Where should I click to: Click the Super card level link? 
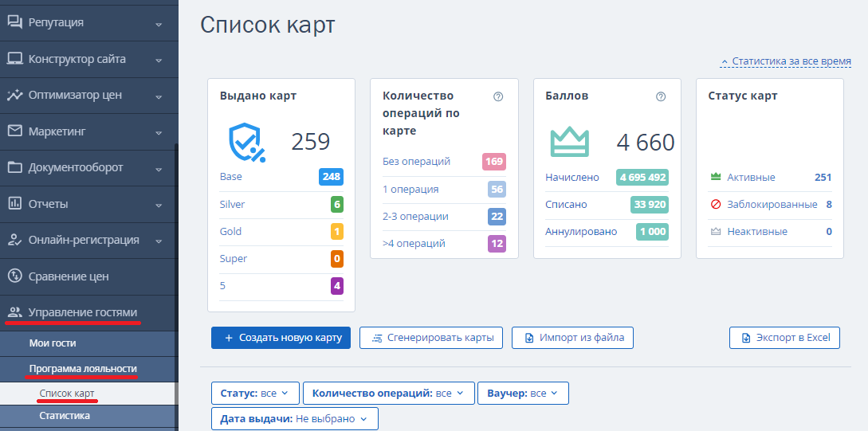[x=234, y=258]
